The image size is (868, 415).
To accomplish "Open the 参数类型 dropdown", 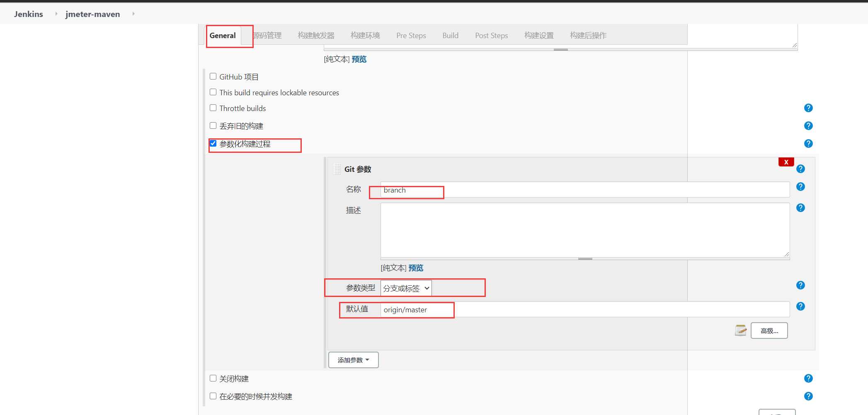I will (406, 288).
